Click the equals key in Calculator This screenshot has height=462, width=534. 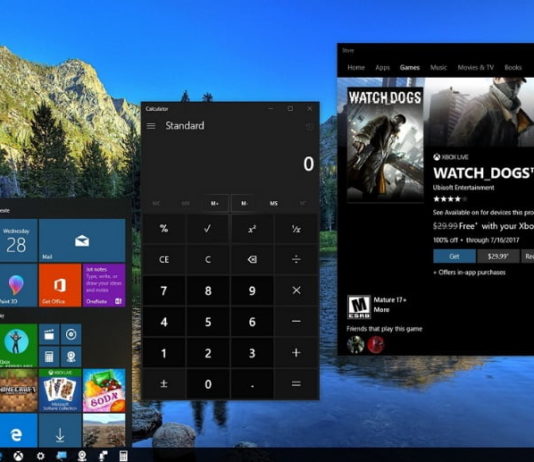pos(296,384)
